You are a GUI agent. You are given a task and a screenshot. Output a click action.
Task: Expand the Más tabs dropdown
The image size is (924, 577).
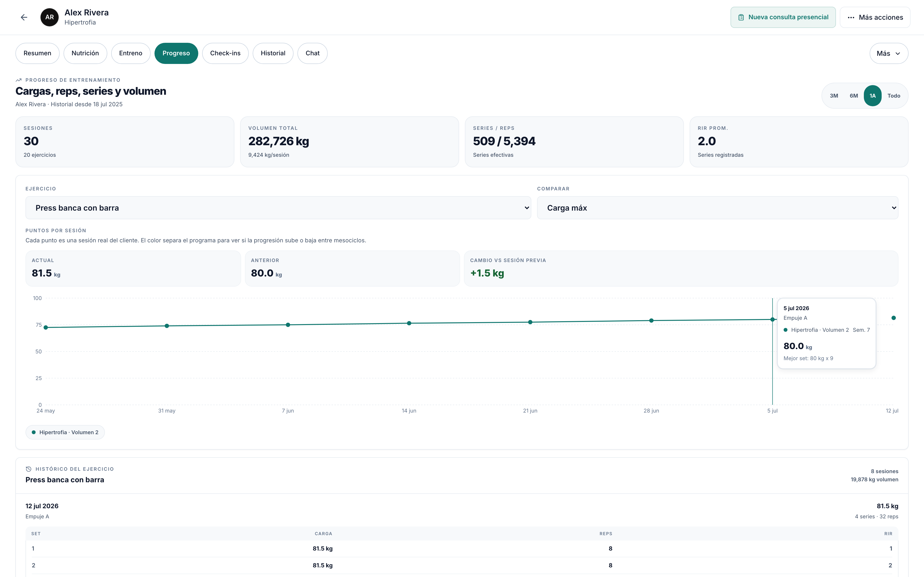pyautogui.click(x=889, y=53)
